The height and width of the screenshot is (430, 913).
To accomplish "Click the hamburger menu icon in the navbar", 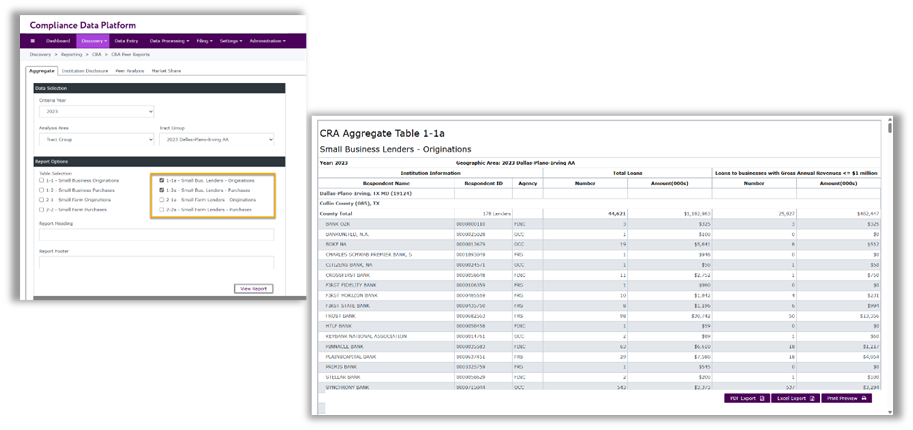I will (33, 41).
